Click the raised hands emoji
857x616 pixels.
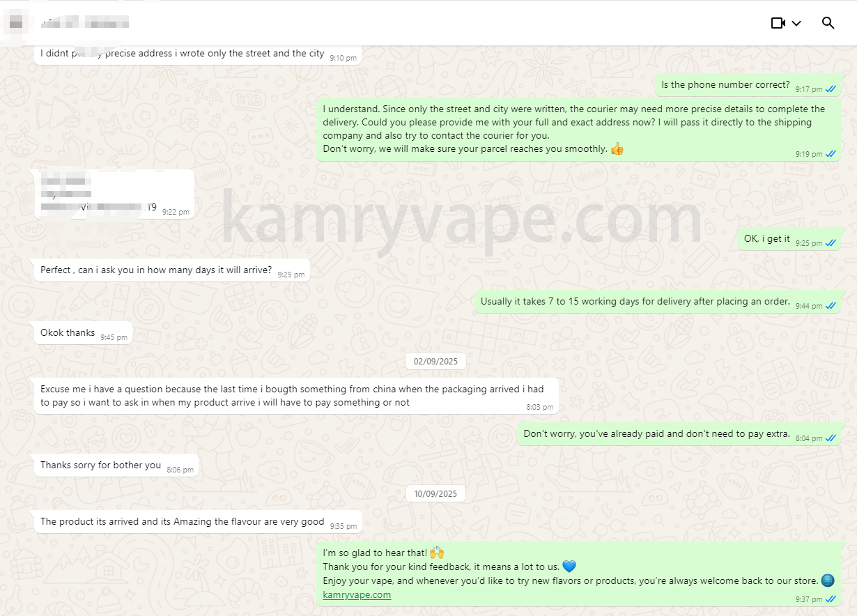pos(437,553)
